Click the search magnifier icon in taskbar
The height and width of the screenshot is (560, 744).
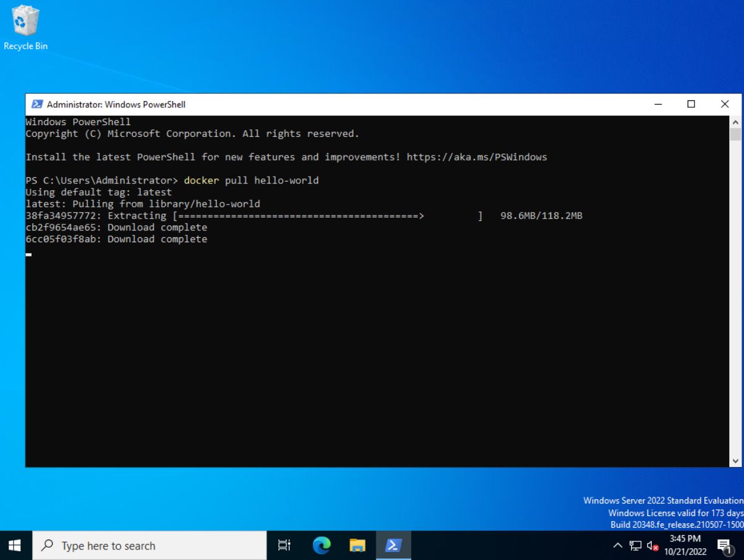click(47, 546)
